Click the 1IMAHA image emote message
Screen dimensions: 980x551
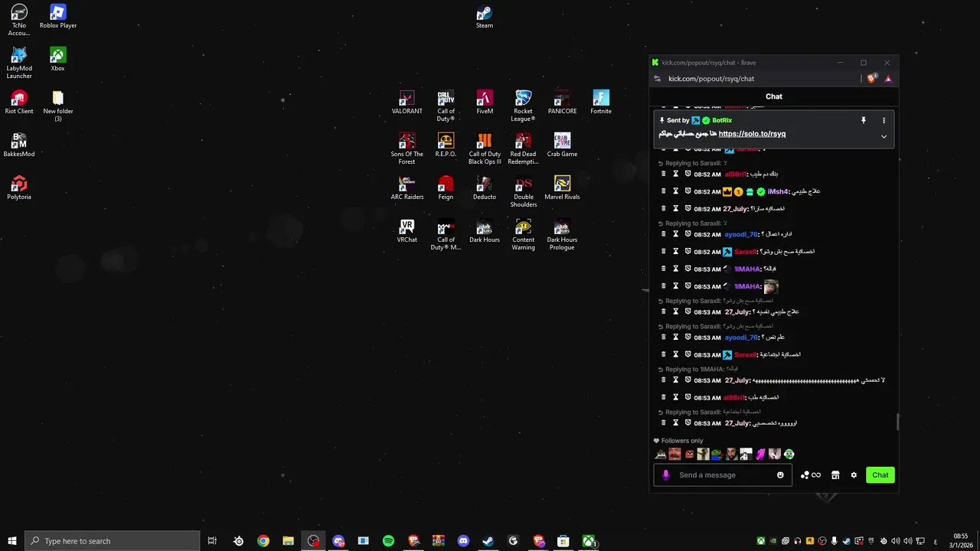click(771, 286)
